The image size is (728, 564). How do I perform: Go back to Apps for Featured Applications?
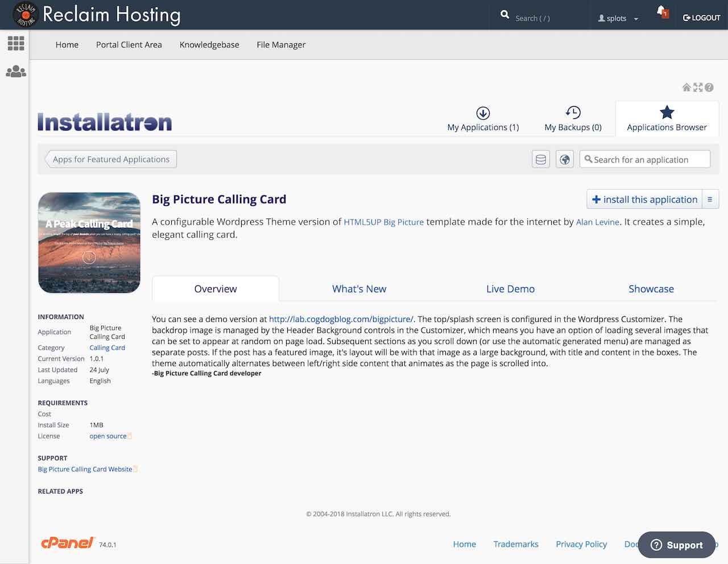point(111,159)
